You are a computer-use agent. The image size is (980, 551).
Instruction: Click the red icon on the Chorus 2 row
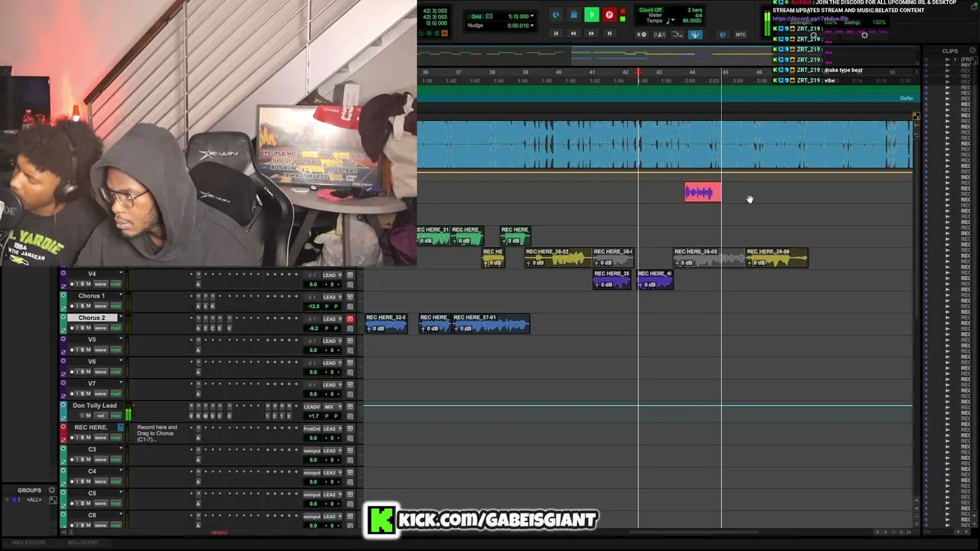tap(350, 319)
